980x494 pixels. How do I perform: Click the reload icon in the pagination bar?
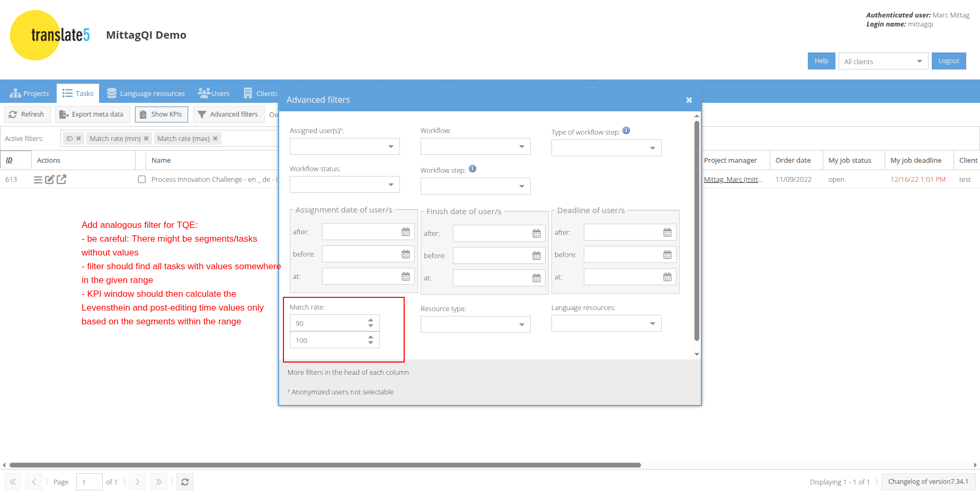tap(185, 482)
